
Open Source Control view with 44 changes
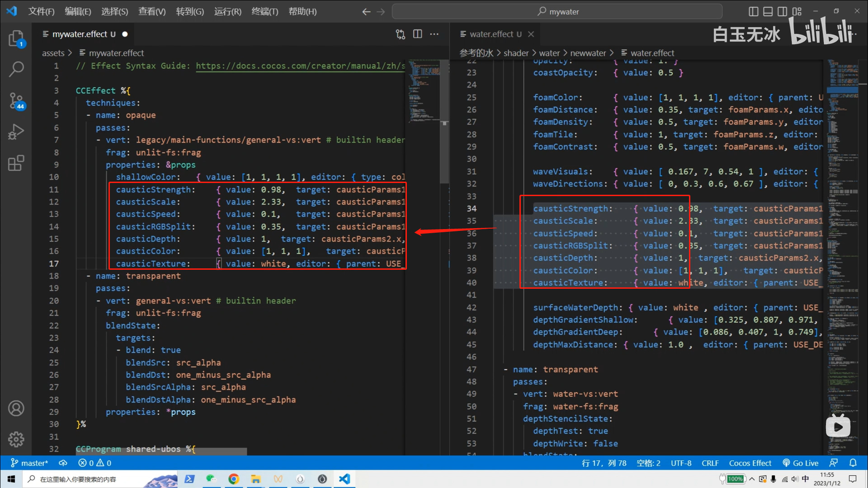pos(16,100)
